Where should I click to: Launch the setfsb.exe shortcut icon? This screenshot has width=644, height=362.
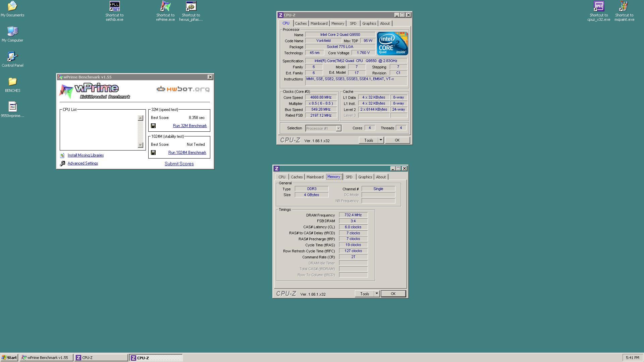pyautogui.click(x=114, y=6)
